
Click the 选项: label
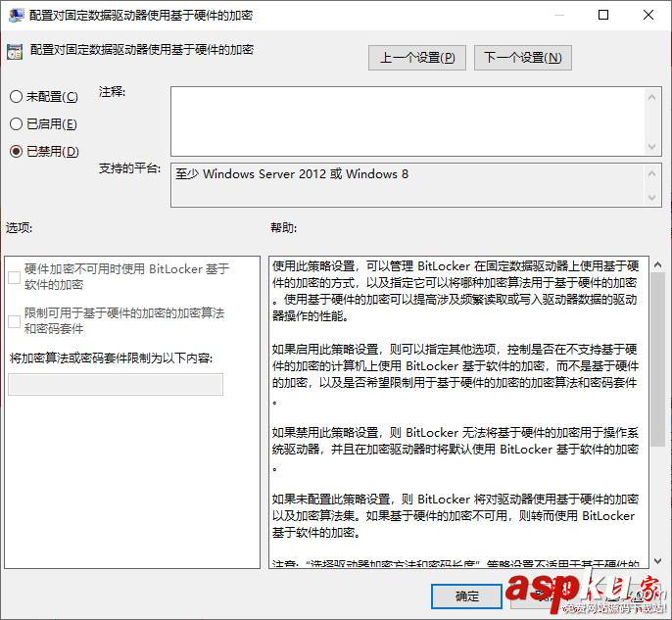(19, 227)
